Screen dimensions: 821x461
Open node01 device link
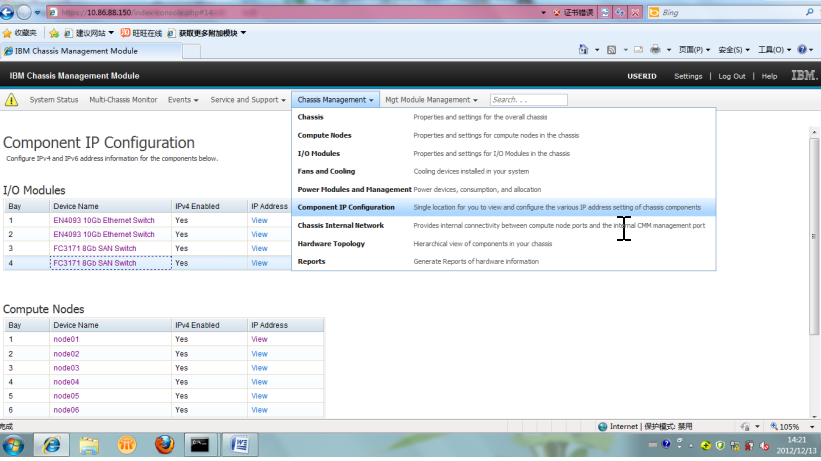(x=66, y=339)
